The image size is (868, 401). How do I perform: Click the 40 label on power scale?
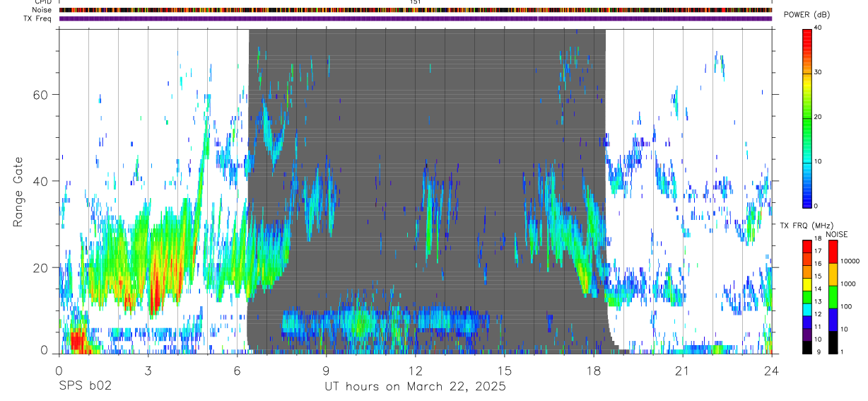click(x=819, y=28)
